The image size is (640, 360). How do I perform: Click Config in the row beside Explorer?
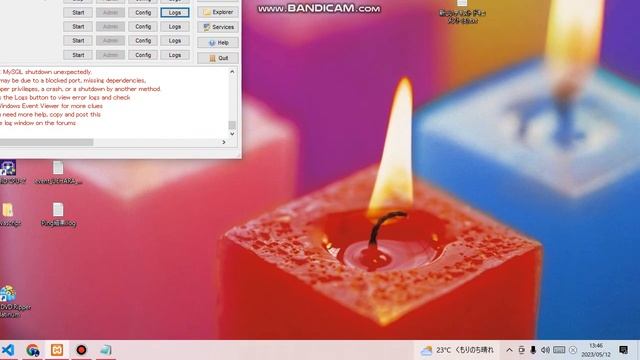[143, 13]
